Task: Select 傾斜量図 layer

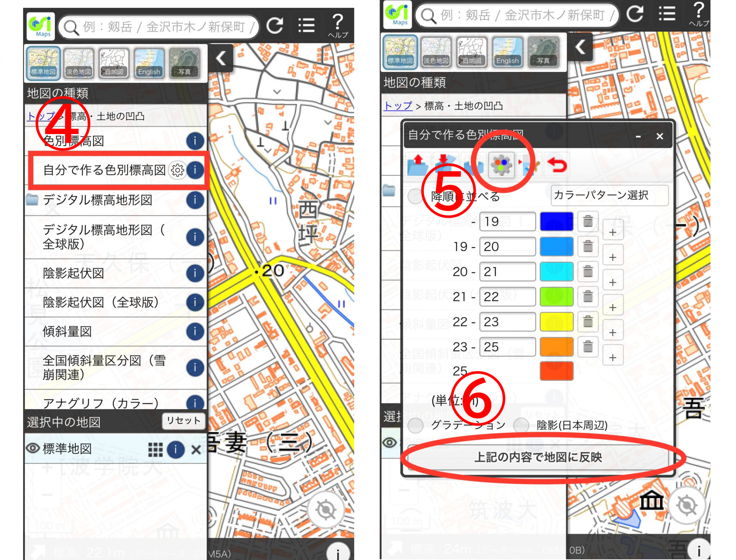Action: (67, 331)
